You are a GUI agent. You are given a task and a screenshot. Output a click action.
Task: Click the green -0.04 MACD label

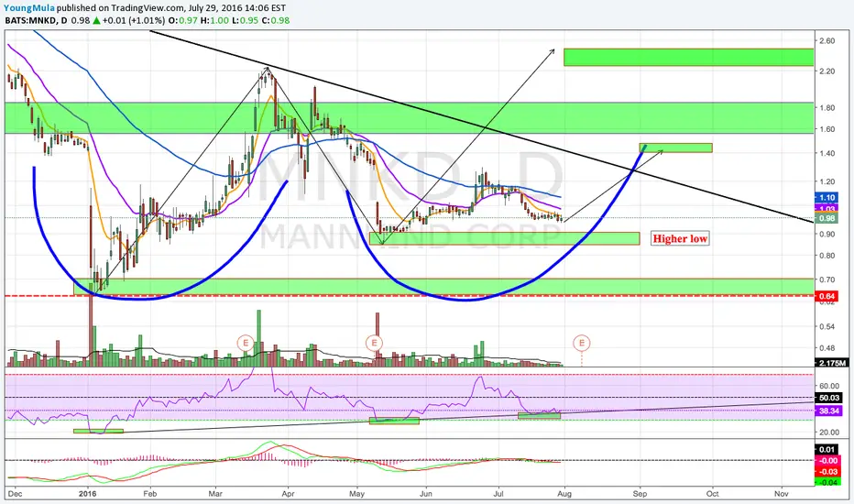(x=827, y=482)
